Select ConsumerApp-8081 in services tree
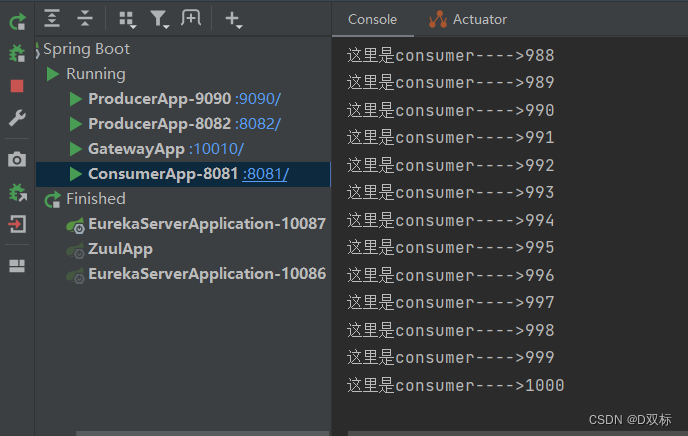This screenshot has height=436, width=688. pos(163,174)
